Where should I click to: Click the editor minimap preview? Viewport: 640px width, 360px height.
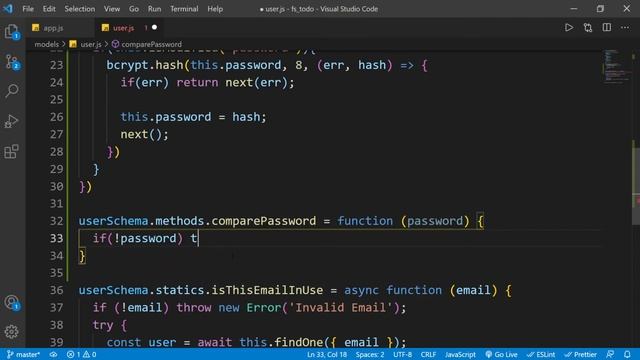616,67
